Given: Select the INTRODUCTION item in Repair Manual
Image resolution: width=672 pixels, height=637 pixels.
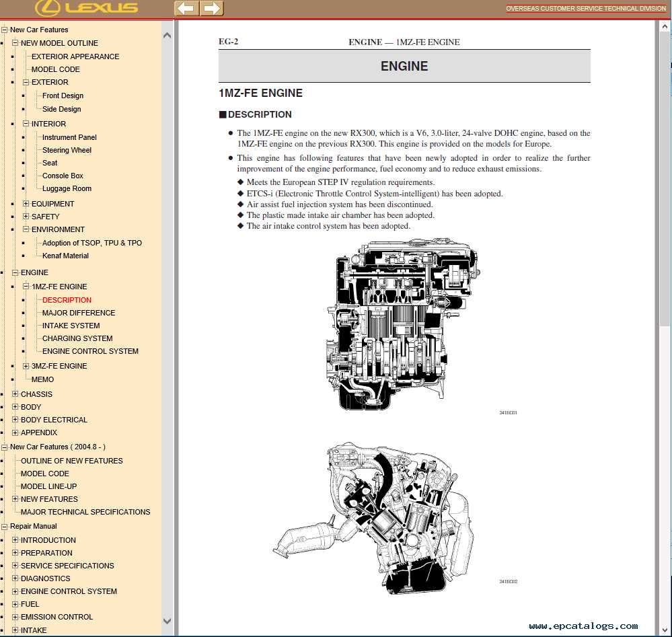Looking at the screenshot, I should coord(48,541).
